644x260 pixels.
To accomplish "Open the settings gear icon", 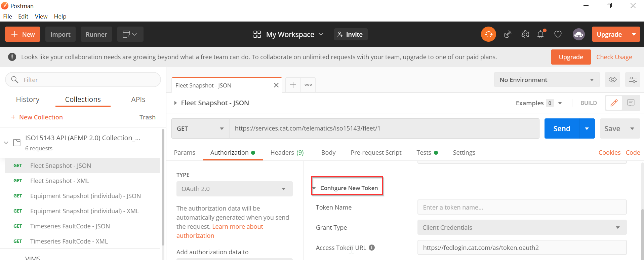I will pos(525,34).
